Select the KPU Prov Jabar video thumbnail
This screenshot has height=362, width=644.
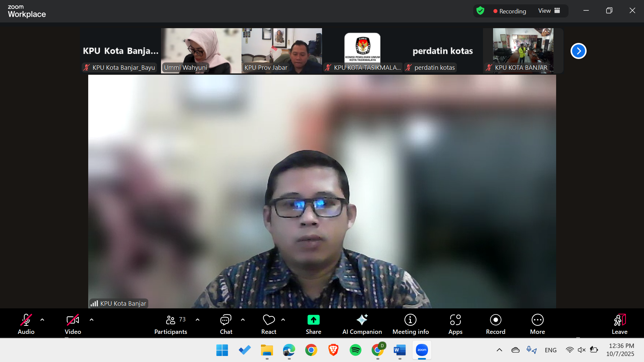[x=282, y=50]
